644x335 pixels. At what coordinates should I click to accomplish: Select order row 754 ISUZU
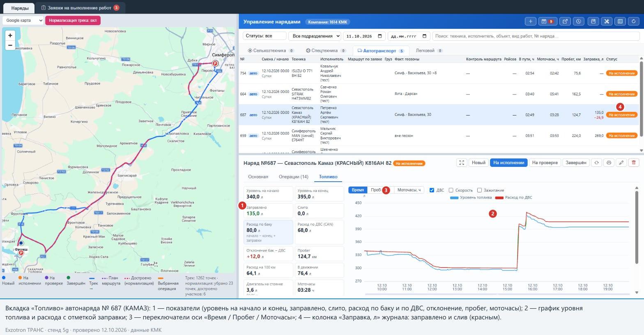pos(439,73)
